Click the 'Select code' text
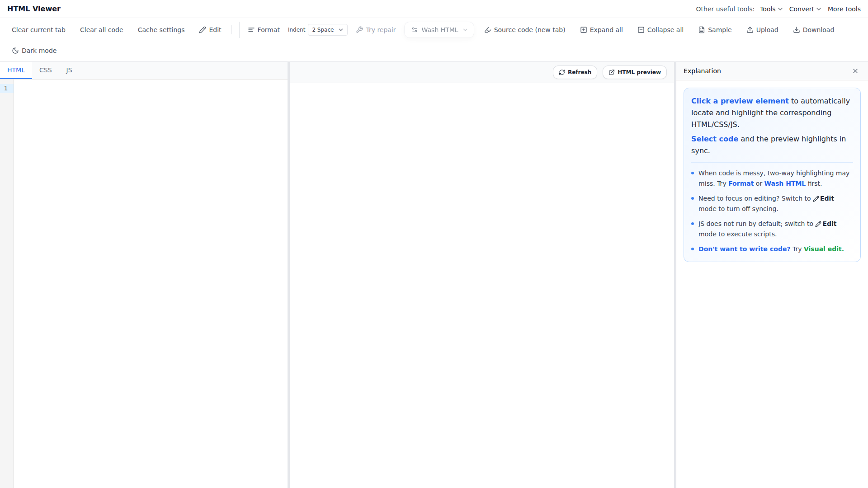The height and width of the screenshot is (488, 868). click(715, 139)
